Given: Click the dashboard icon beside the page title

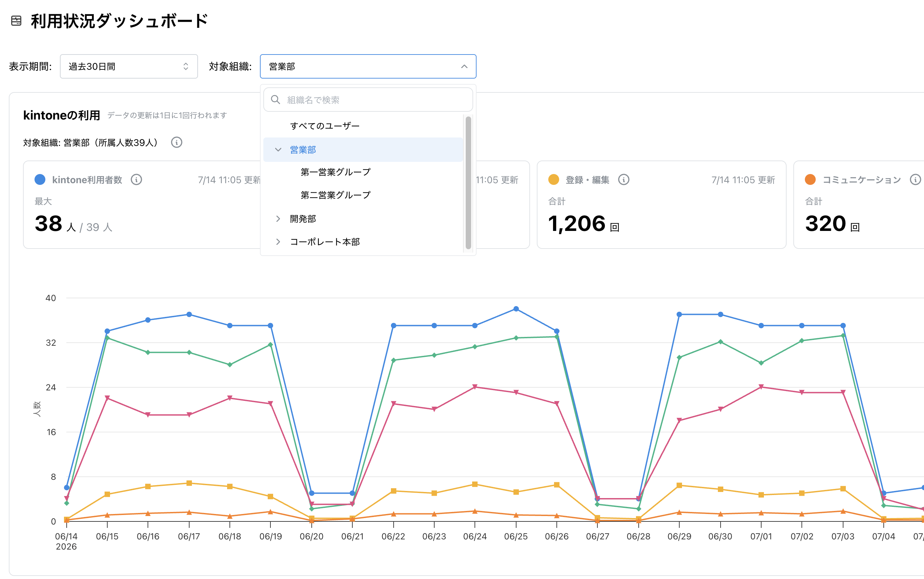Looking at the screenshot, I should 16,21.
